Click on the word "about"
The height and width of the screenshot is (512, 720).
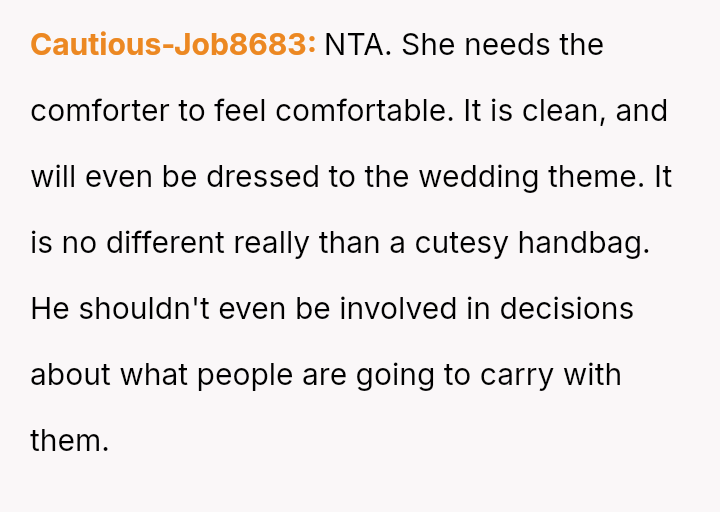pyautogui.click(x=71, y=375)
